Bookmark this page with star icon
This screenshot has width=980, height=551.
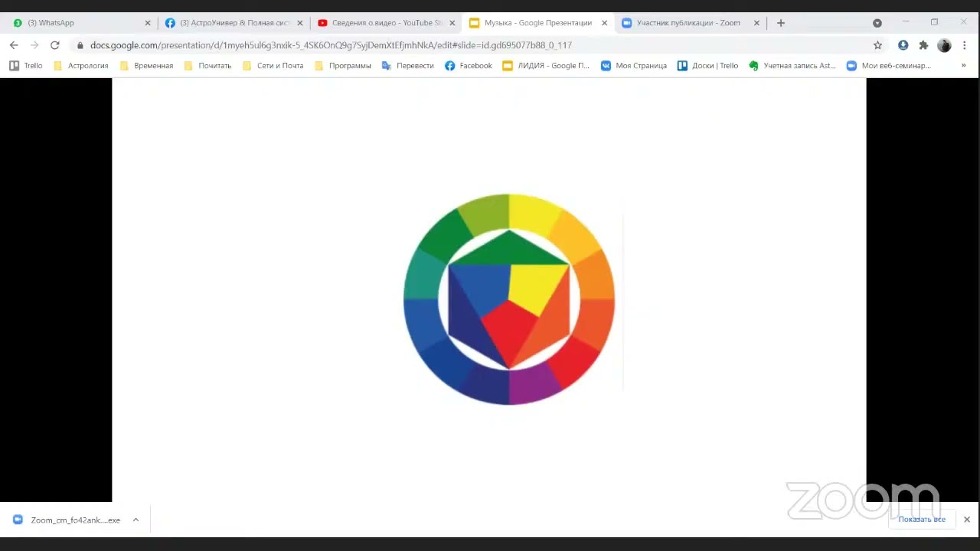coord(877,45)
